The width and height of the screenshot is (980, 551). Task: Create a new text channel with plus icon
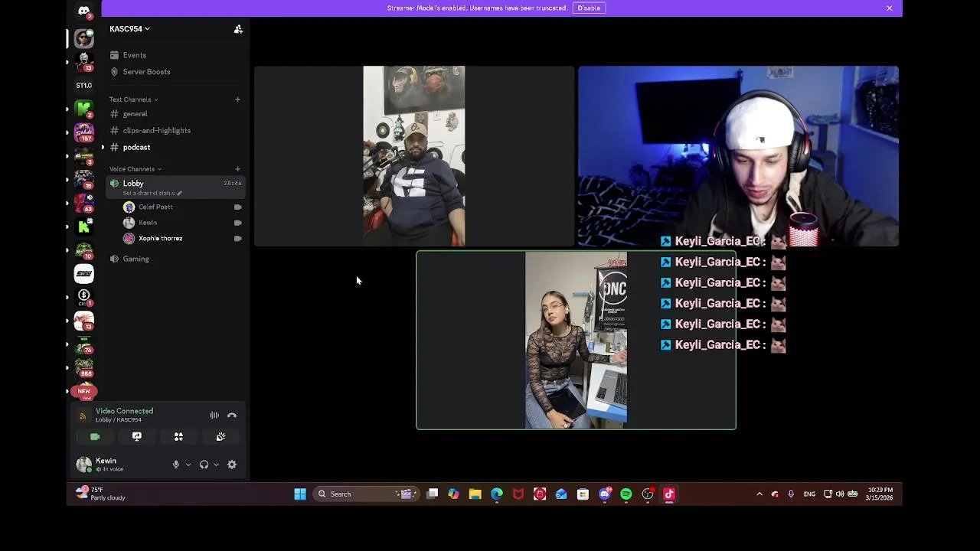pos(237,99)
